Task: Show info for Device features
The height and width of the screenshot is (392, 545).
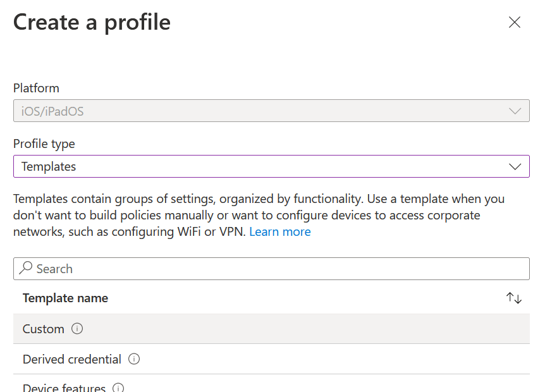Action: click(x=118, y=388)
